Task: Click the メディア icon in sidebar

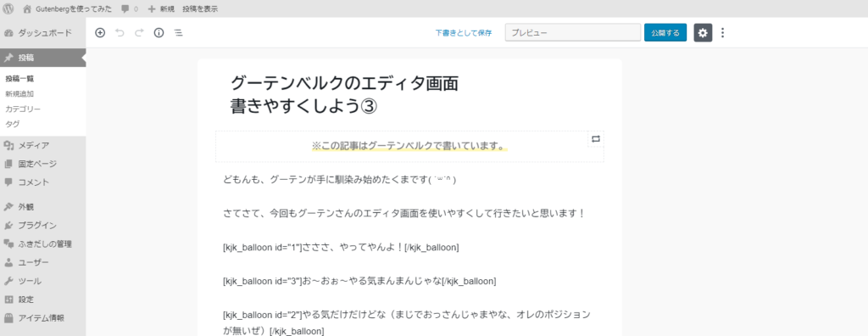Action: [x=8, y=145]
